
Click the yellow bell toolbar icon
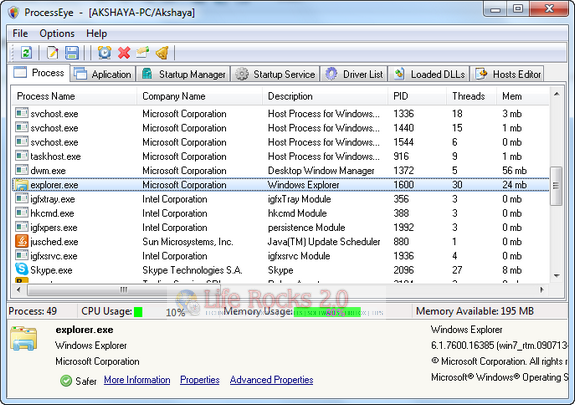(x=162, y=53)
